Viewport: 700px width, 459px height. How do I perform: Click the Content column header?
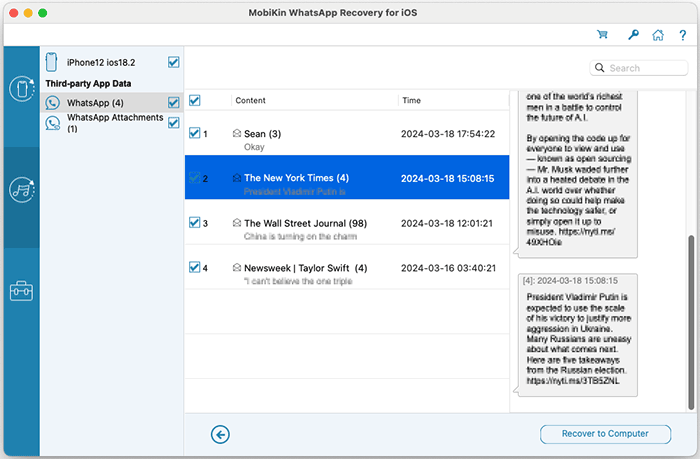tap(250, 100)
